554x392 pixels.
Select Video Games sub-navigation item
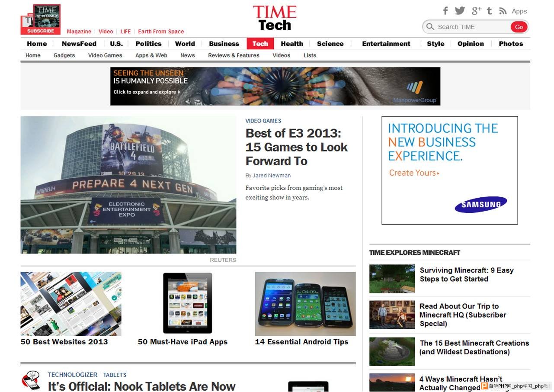coord(105,55)
